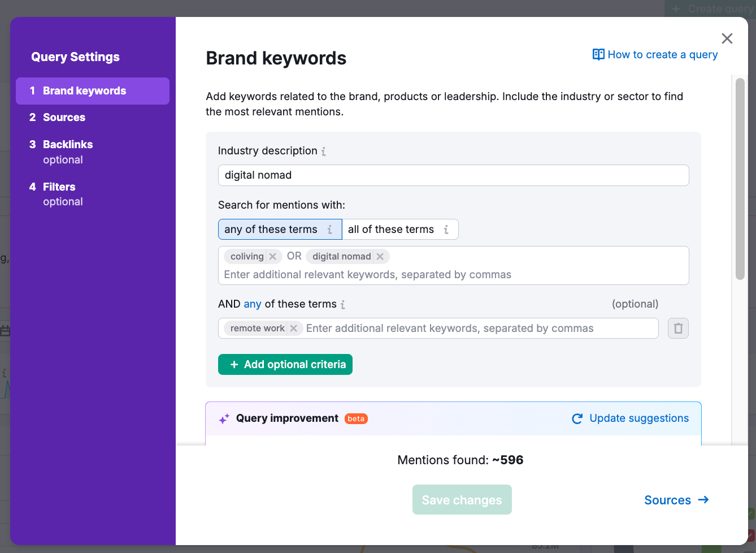
Task: Remove the remote work keyword tag
Action: click(293, 329)
